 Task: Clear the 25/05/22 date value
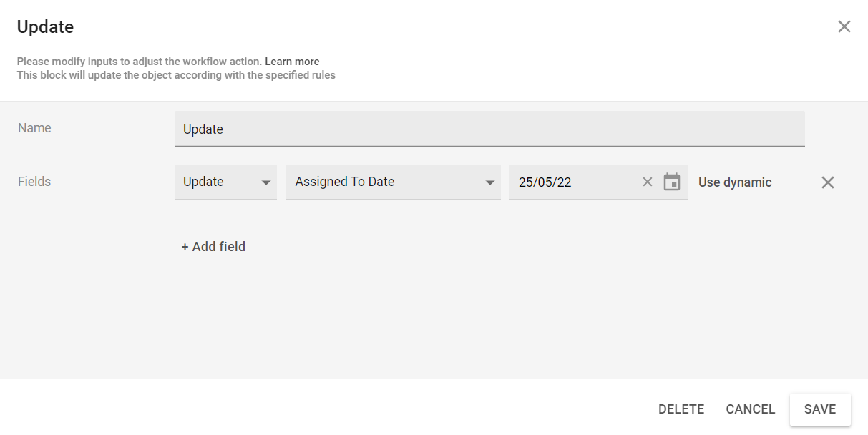(648, 182)
